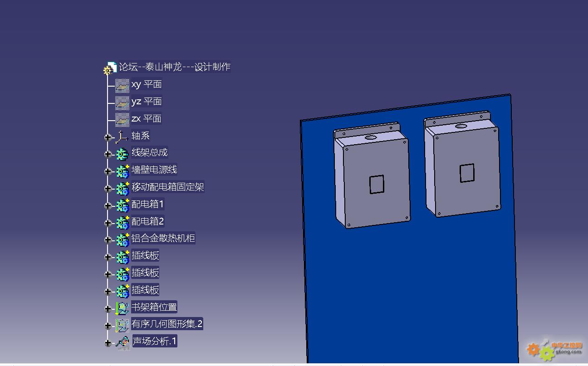588x366 pixels.
Task: Click the xy 平面 plane icon
Action: (122, 85)
